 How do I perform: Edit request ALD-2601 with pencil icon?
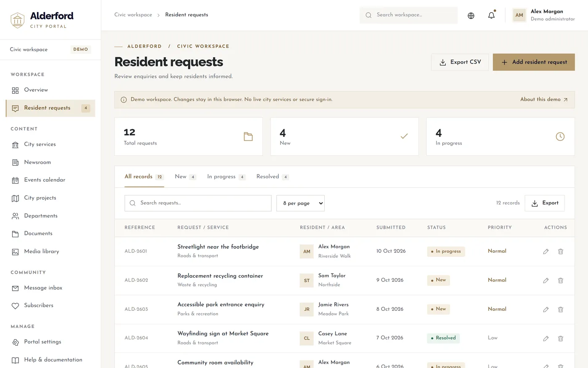pyautogui.click(x=546, y=252)
